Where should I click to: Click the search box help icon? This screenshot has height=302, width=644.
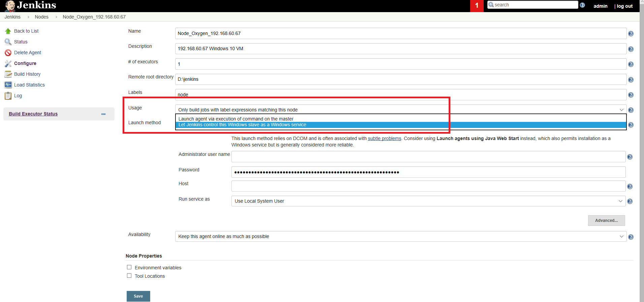click(582, 5)
